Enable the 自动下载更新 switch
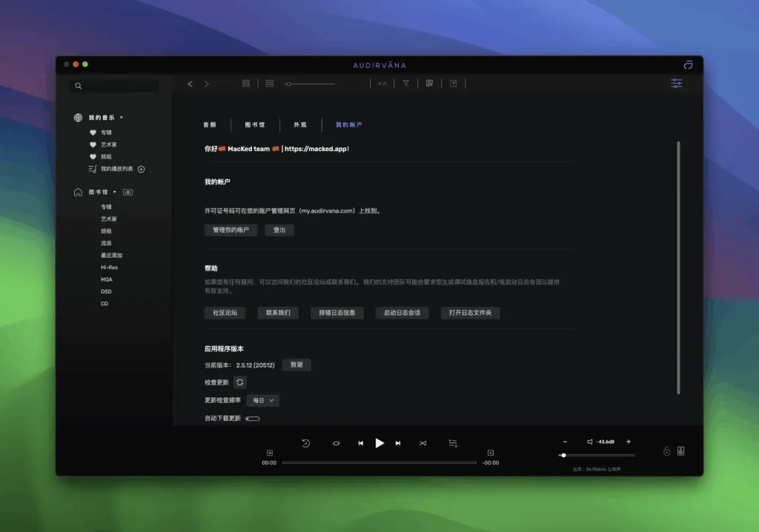Screen dimensions: 759x532 click(252, 418)
